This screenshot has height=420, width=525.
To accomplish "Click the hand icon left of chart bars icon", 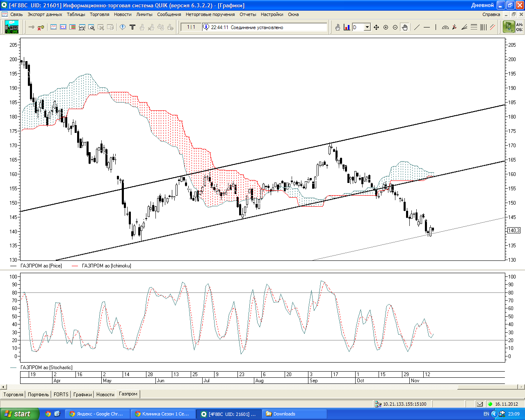I will point(338,27).
